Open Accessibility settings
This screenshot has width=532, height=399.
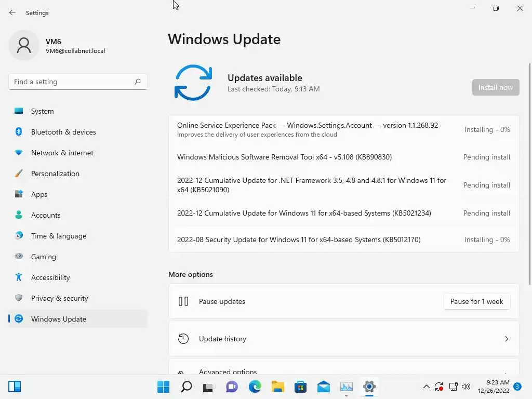click(78, 277)
